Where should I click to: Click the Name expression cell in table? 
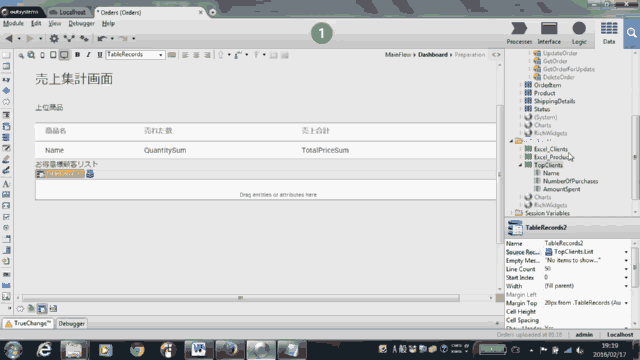(x=54, y=150)
